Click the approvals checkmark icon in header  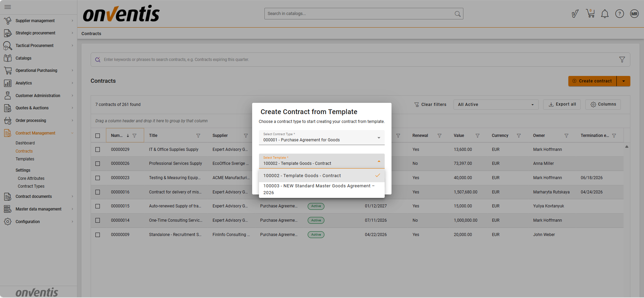tap(575, 14)
